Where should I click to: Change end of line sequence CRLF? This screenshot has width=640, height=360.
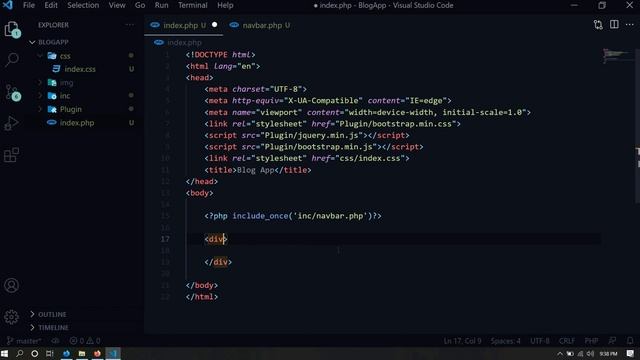[x=567, y=340]
